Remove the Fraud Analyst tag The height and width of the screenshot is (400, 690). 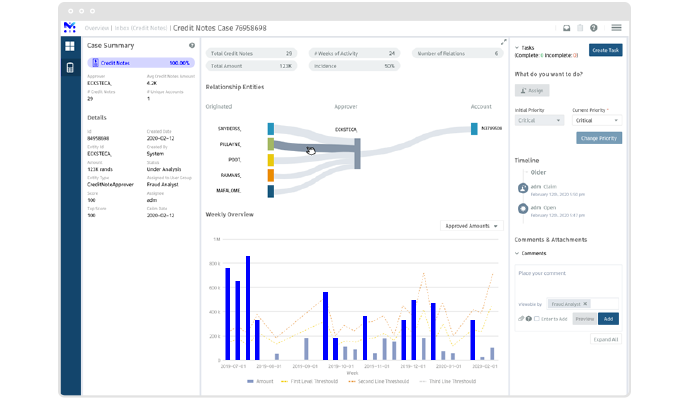pyautogui.click(x=585, y=304)
